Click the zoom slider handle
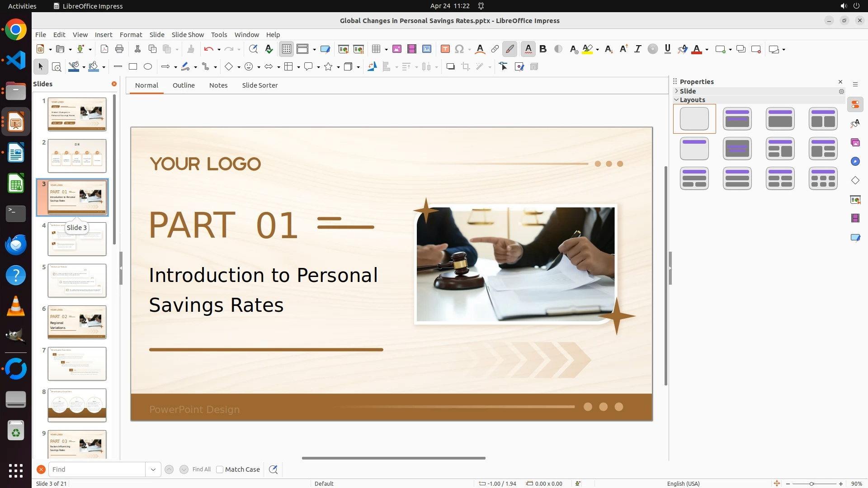 (x=811, y=484)
